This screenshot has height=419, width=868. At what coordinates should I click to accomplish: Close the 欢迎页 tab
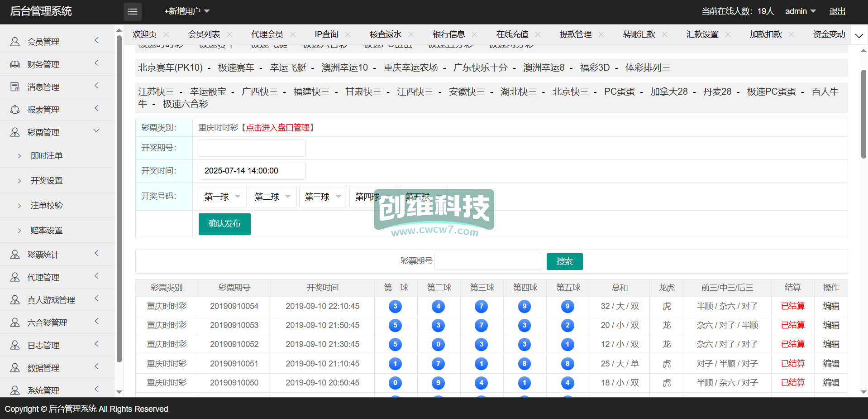pos(166,34)
